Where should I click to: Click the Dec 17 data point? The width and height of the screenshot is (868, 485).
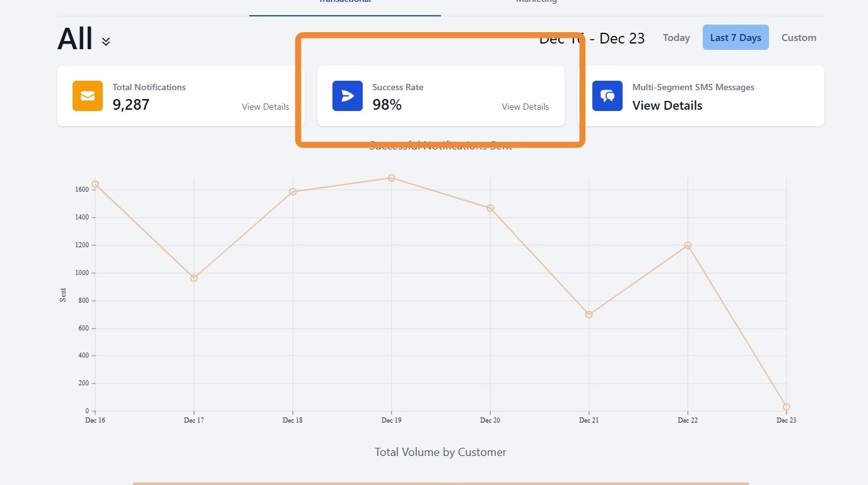(194, 278)
